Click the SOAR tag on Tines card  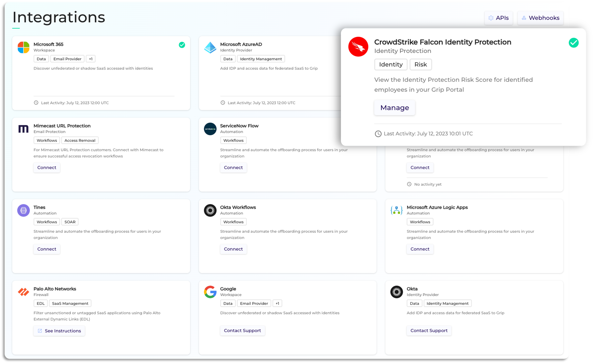click(x=70, y=222)
